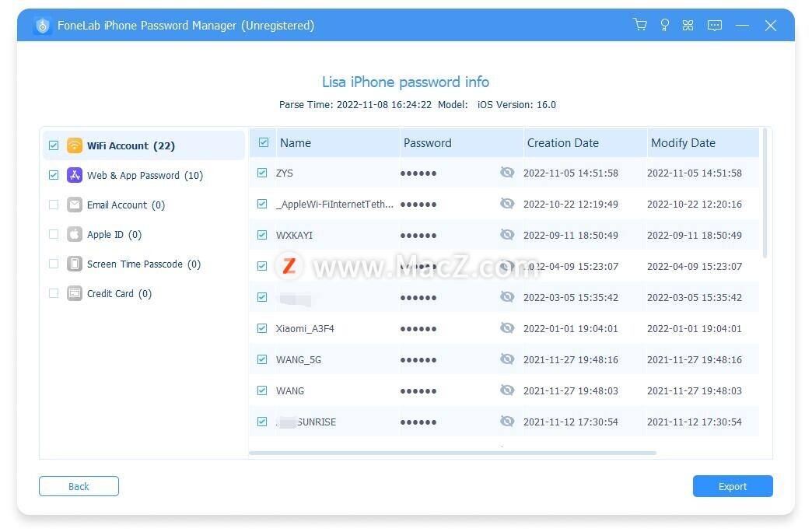
Task: Click the Back button
Action: (x=79, y=486)
